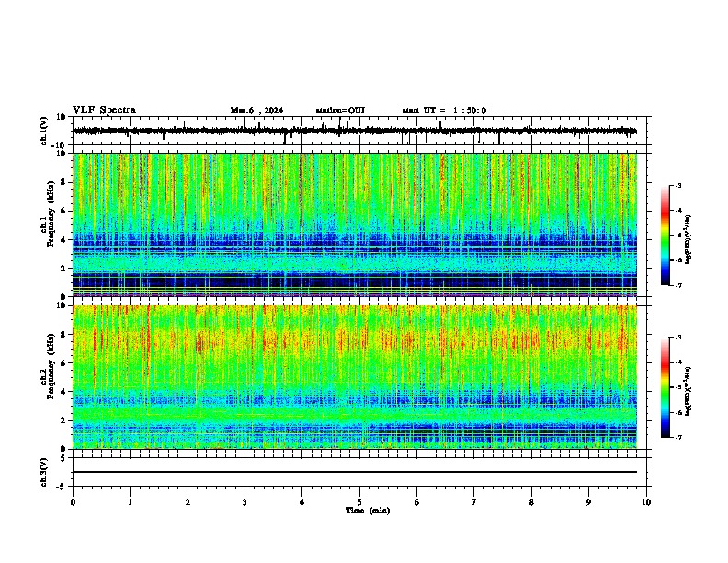Click the time axis tick label "9"
This screenshot has height=563, width=728.
tap(588, 502)
